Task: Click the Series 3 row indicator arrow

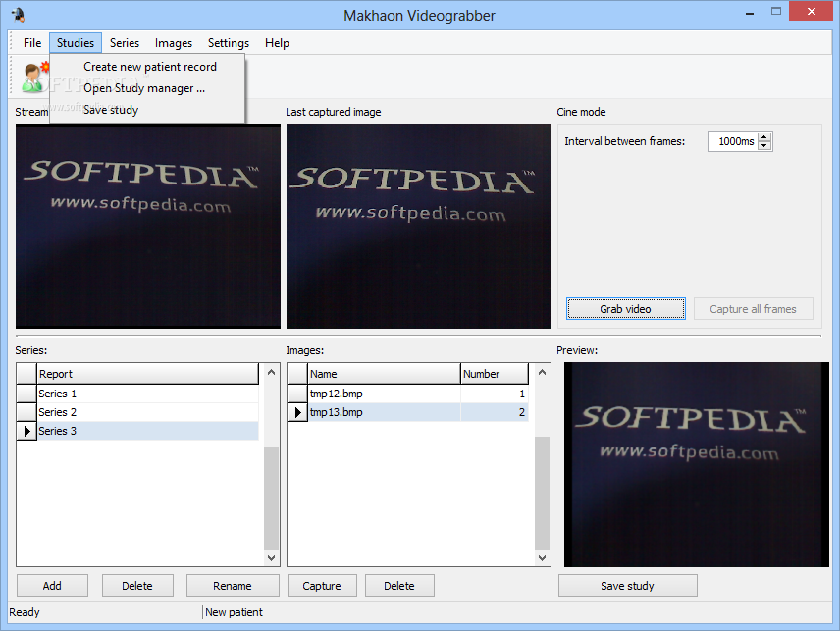Action: [x=26, y=431]
